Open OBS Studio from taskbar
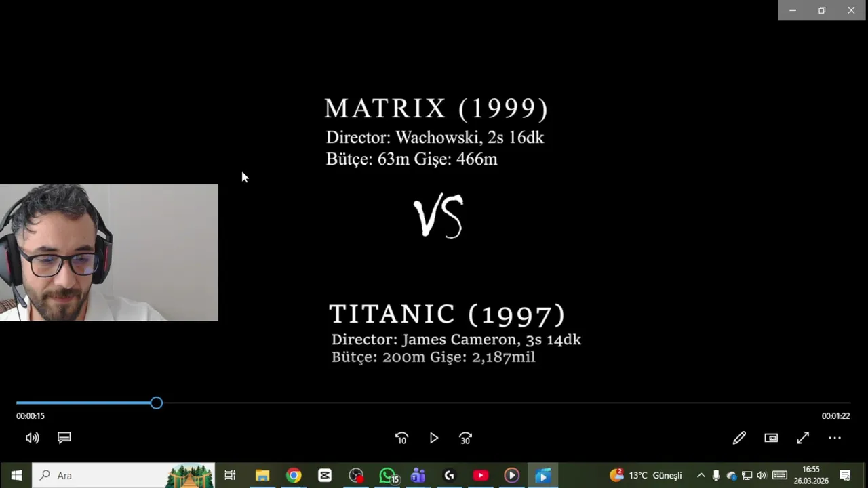The image size is (868, 488). [x=356, y=476]
